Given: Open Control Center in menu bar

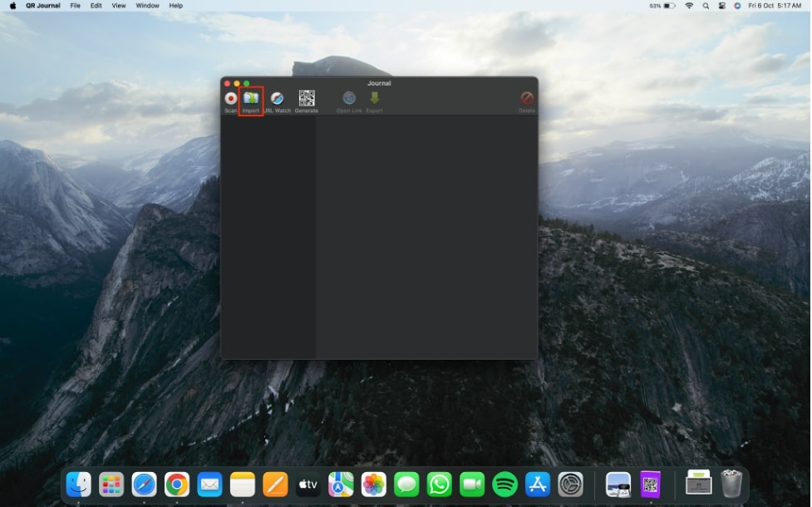Looking at the screenshot, I should pyautogui.click(x=721, y=6).
